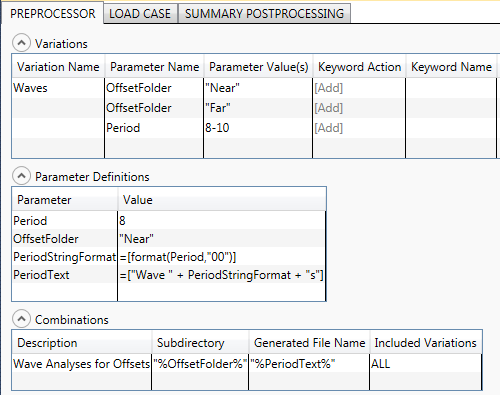Edit the "Far" parameter value cell
The image size is (500, 395).
click(x=258, y=108)
